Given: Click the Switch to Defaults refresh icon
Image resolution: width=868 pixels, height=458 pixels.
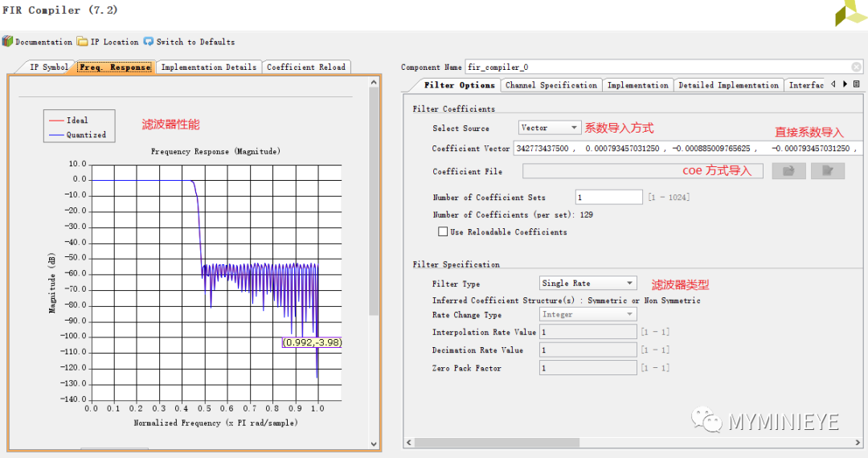Looking at the screenshot, I should (x=148, y=41).
